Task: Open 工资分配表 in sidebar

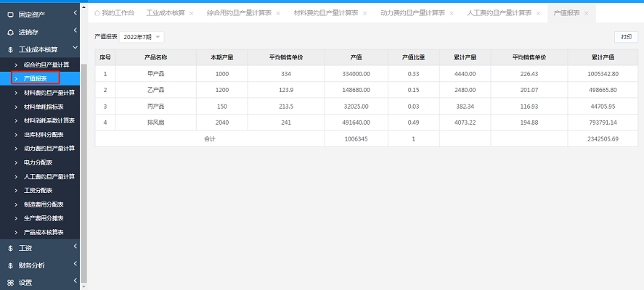Action: click(40, 191)
